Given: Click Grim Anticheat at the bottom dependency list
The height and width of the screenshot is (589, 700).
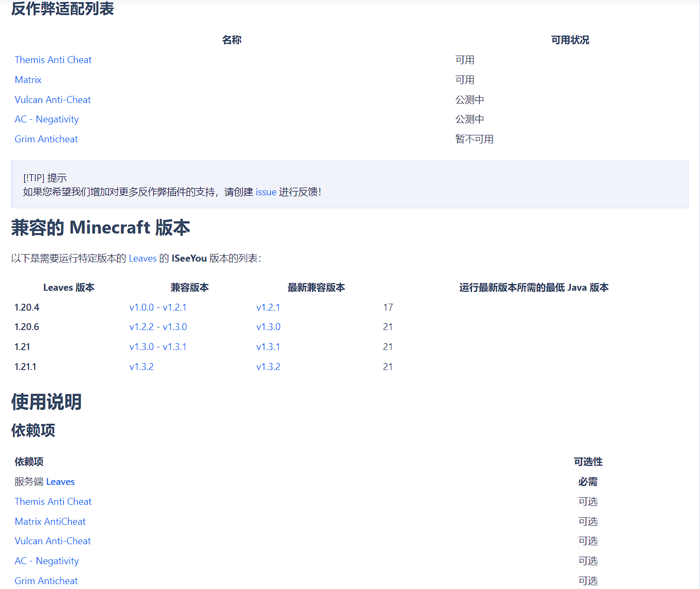Looking at the screenshot, I should [x=46, y=580].
